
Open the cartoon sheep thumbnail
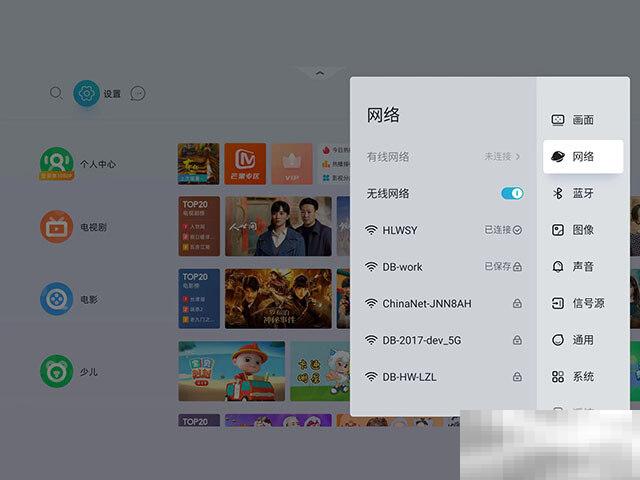tap(320, 371)
